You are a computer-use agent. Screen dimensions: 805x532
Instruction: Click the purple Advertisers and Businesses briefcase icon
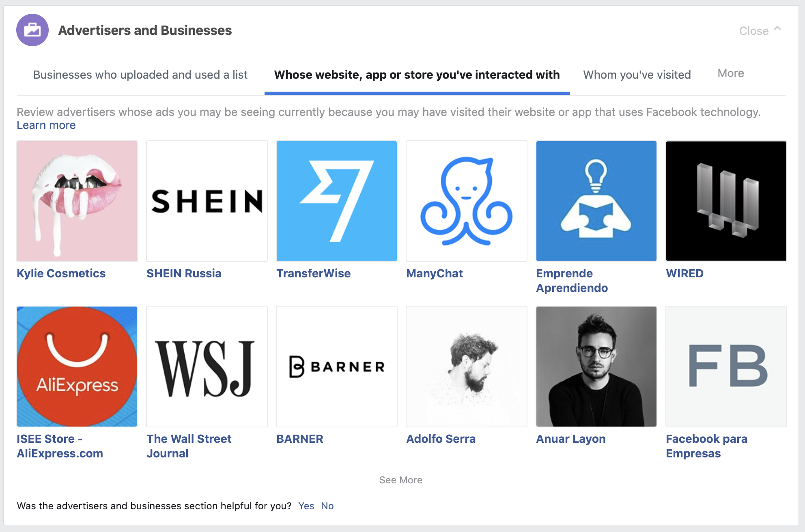(x=32, y=30)
